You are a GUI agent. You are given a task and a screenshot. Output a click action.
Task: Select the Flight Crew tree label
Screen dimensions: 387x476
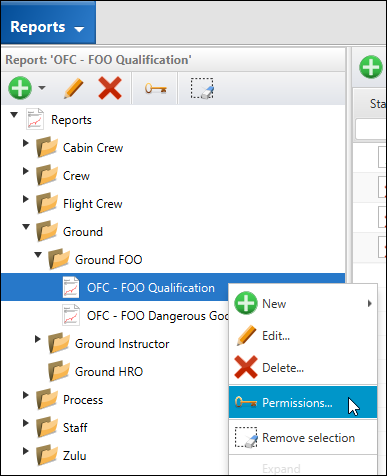(93, 204)
